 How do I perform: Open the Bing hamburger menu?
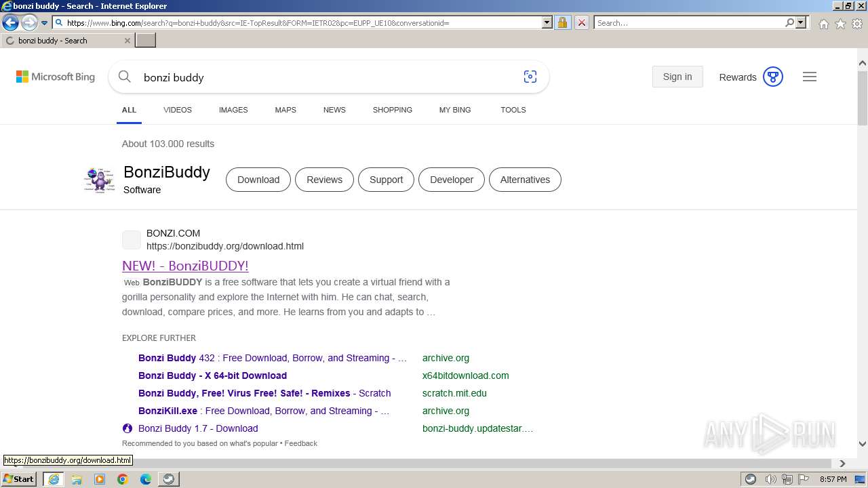click(x=810, y=77)
